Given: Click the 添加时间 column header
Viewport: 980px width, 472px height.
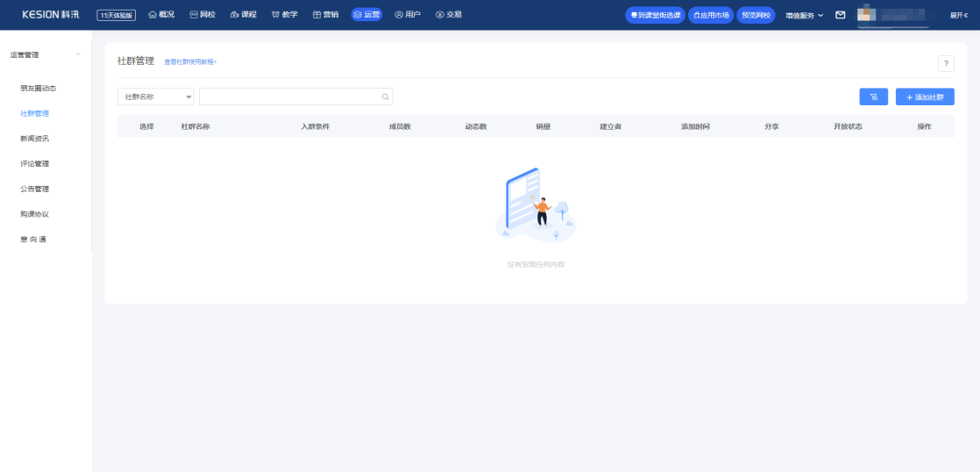Looking at the screenshot, I should click(695, 126).
